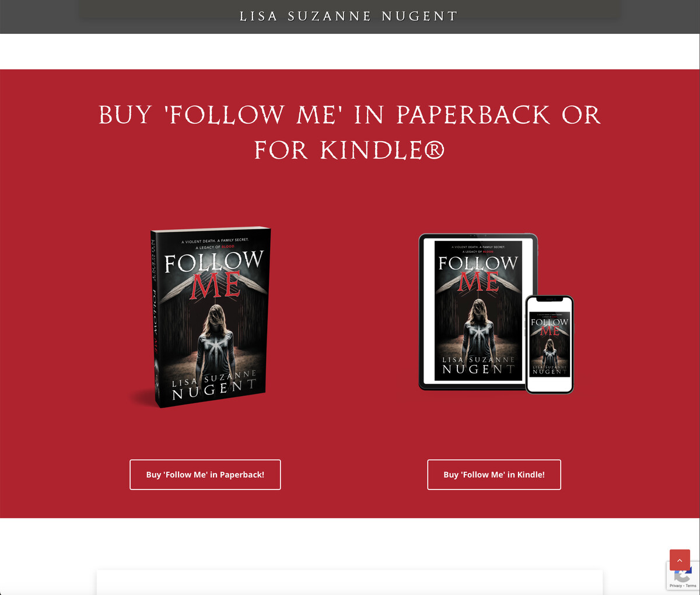Image resolution: width=700 pixels, height=595 pixels.
Task: Click author name on the paperback cover
Action: [x=215, y=384]
